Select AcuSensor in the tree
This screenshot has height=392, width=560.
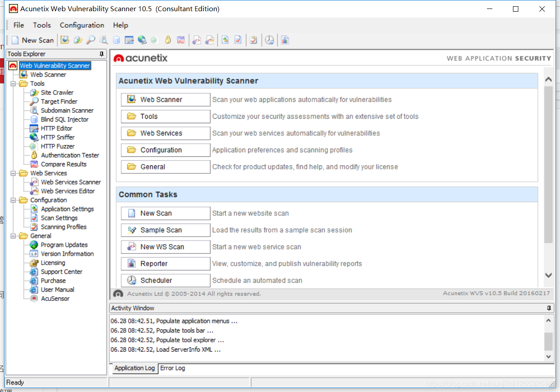pos(55,299)
